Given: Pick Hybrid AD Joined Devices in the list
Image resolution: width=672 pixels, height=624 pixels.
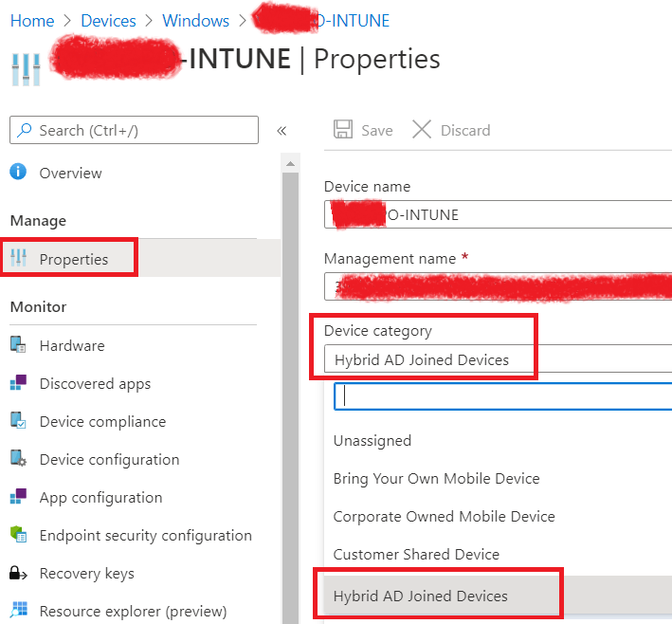Looking at the screenshot, I should (x=498, y=596).
